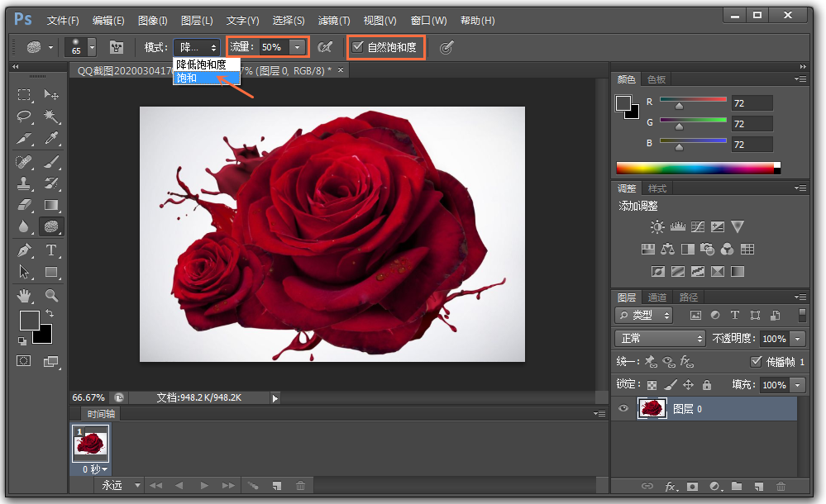Select the frame 1 thumbnail in timeline
The image size is (826, 504).
click(90, 444)
